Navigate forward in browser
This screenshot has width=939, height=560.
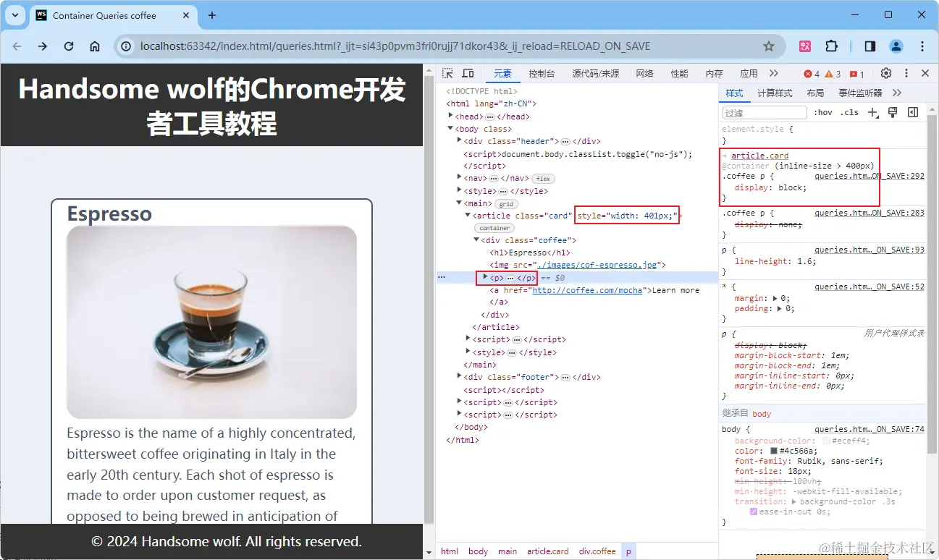click(43, 46)
